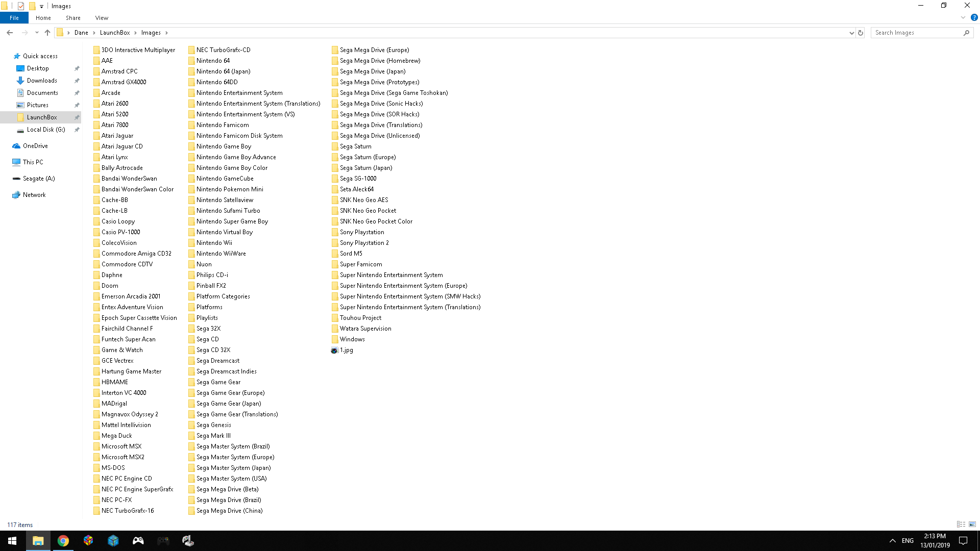Switch to details view icon in status bar

(961, 524)
